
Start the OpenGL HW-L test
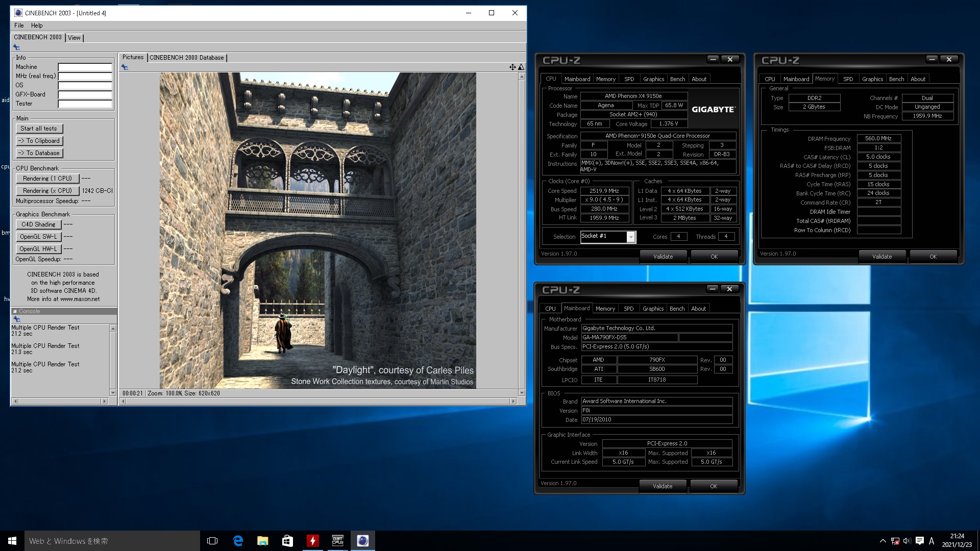(38, 249)
